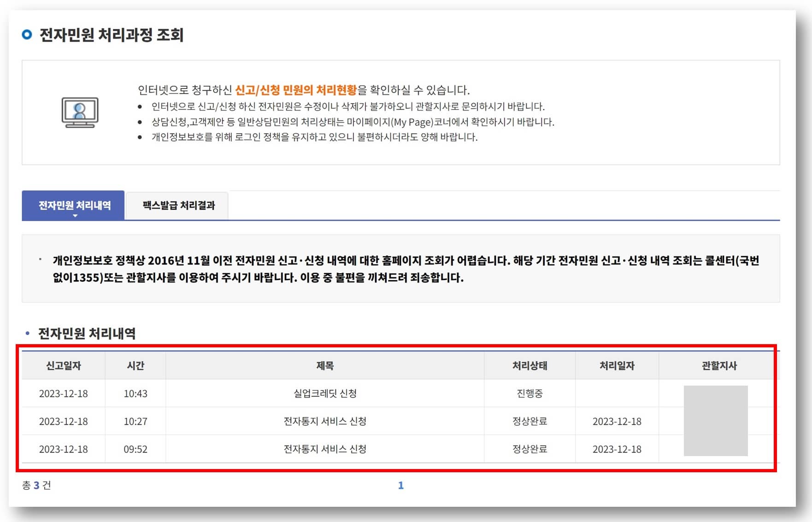The image size is (812, 522).
Task: Click the 시간 column header
Action: click(134, 365)
